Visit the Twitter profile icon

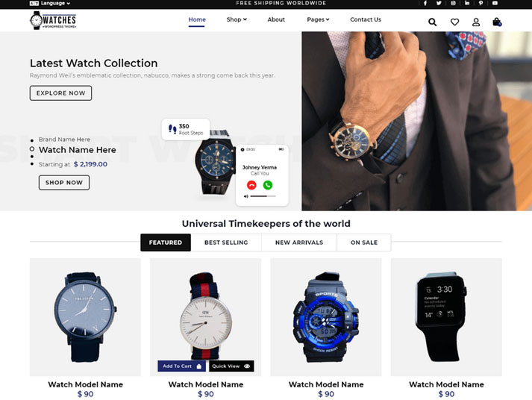click(x=439, y=3)
